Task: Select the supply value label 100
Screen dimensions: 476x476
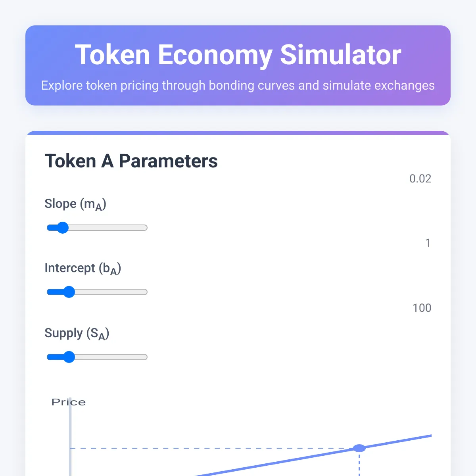Action: 422,308
